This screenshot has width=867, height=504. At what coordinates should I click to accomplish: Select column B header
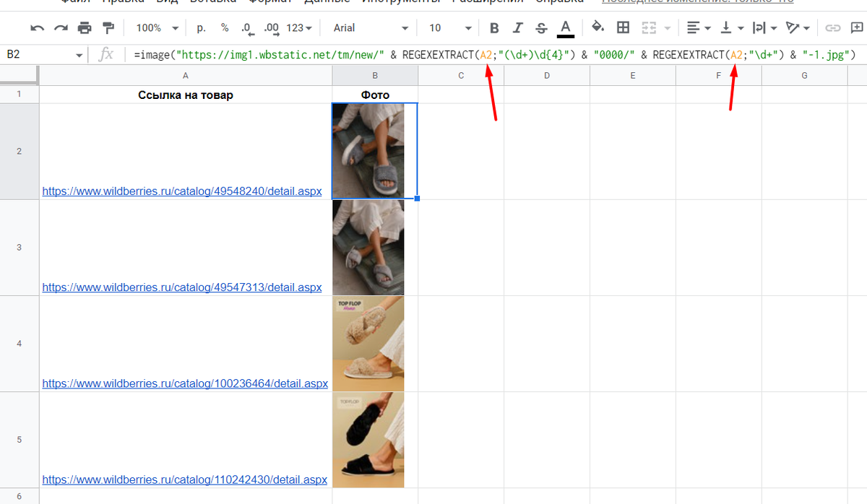pos(375,76)
